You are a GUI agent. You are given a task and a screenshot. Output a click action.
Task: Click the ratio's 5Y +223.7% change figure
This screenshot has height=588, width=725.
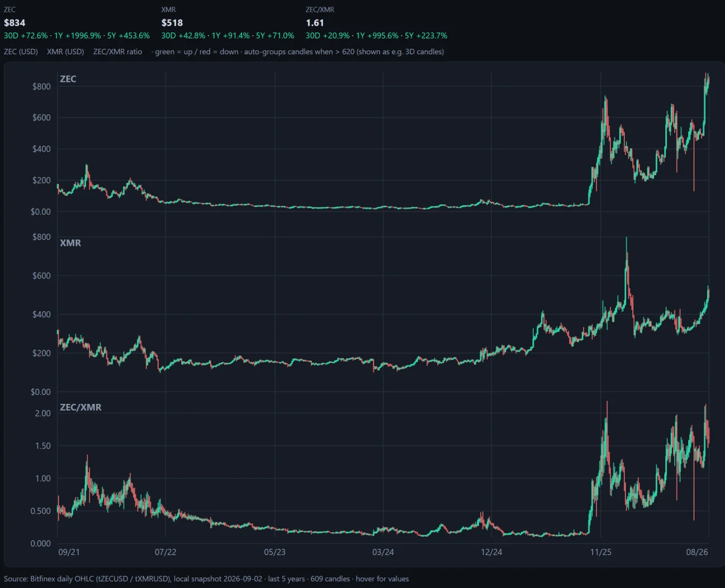pos(426,36)
